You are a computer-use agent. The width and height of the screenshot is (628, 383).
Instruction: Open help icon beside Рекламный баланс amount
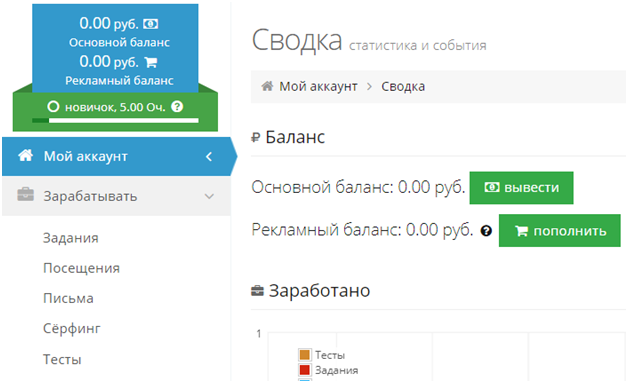[486, 231]
